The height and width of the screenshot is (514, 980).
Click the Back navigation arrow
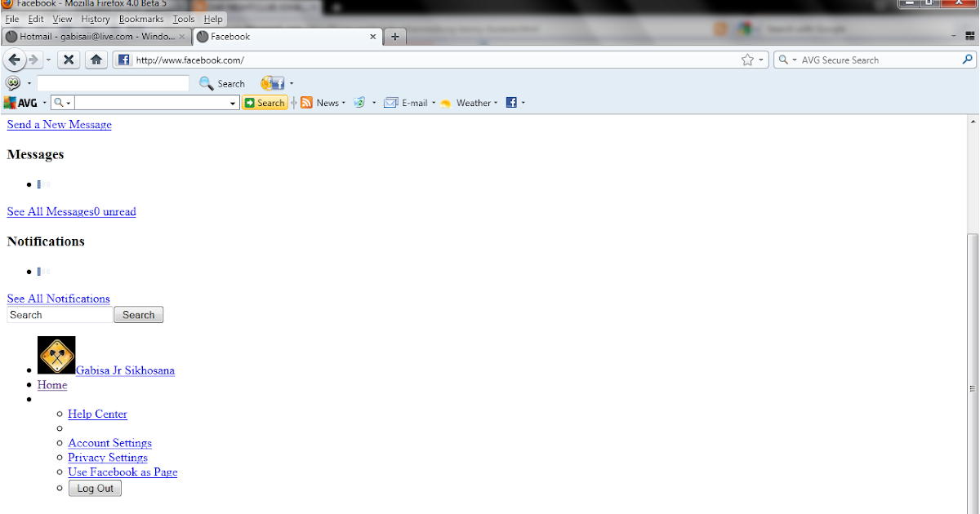(x=14, y=59)
